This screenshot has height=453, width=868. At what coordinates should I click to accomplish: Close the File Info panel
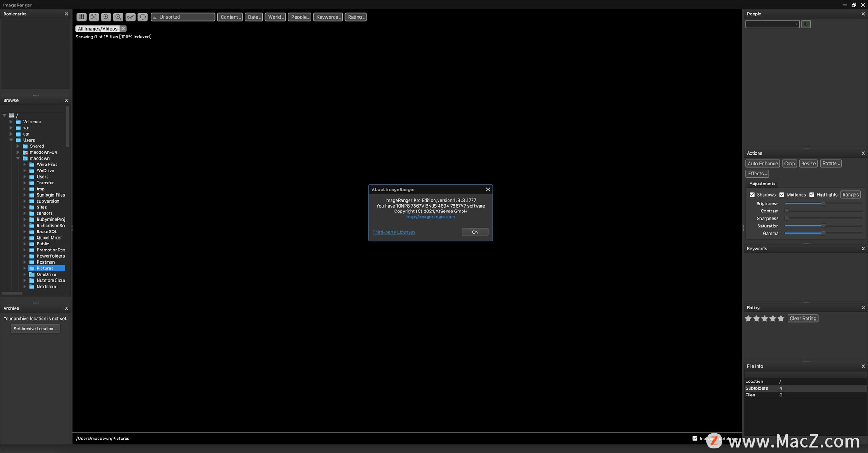(x=863, y=366)
